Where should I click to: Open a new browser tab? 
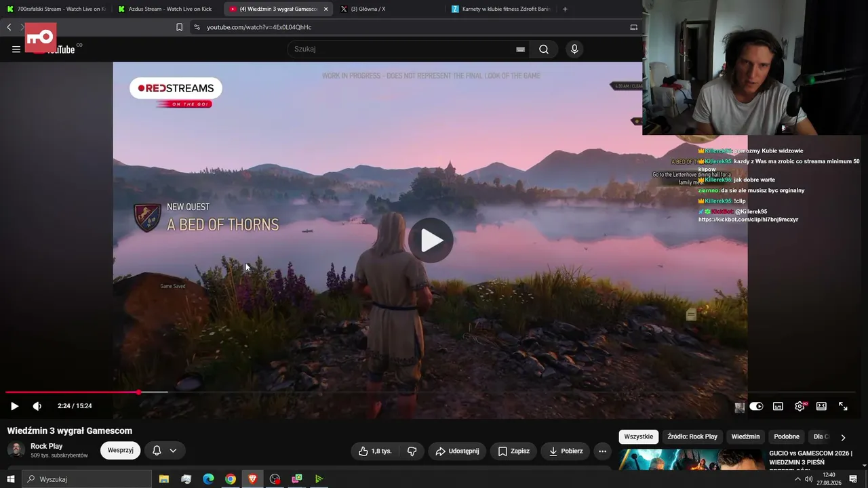565,9
